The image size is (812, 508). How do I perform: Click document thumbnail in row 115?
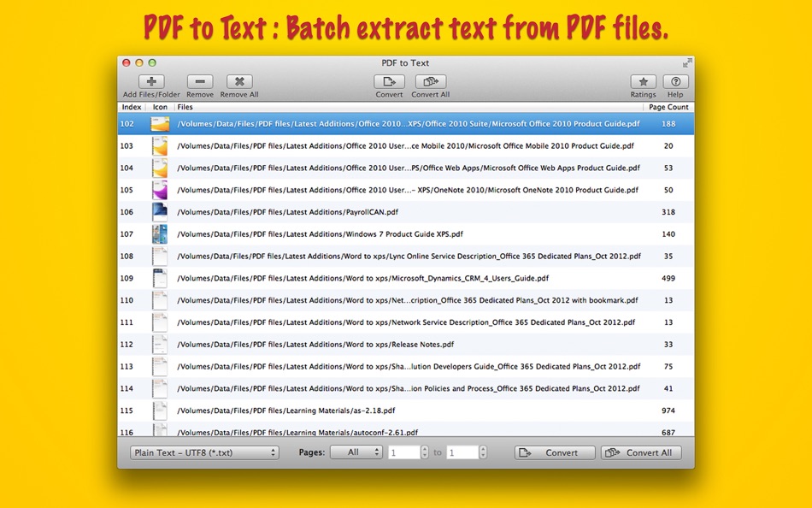(x=160, y=411)
